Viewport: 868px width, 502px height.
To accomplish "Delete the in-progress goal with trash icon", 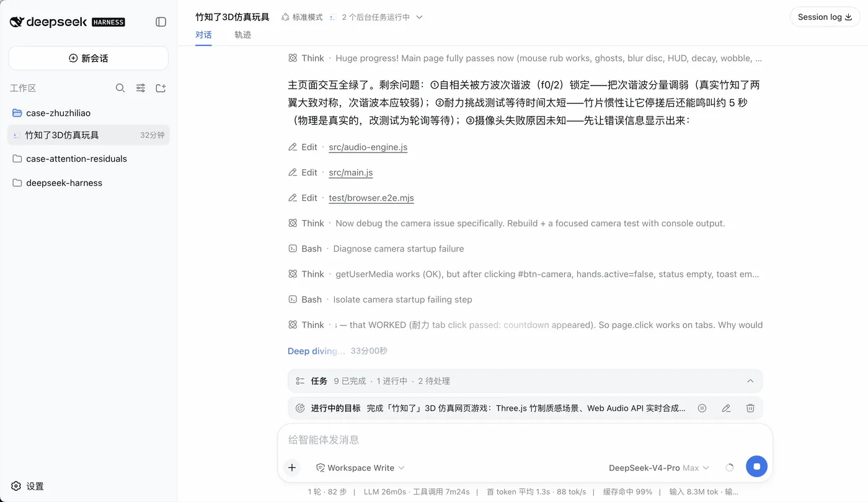I will (x=750, y=408).
